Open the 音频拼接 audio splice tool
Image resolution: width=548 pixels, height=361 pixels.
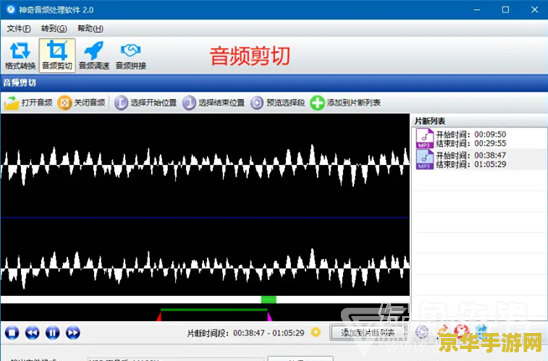pos(131,56)
